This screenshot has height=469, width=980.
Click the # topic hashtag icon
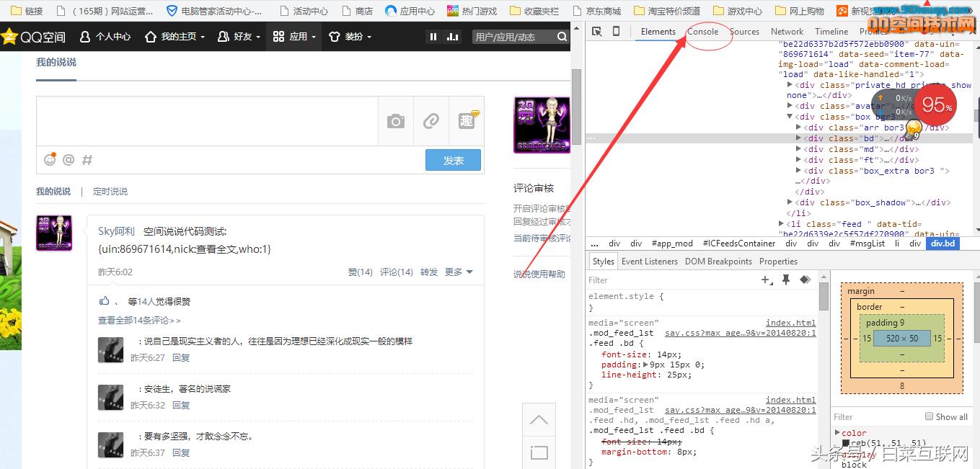(x=87, y=160)
